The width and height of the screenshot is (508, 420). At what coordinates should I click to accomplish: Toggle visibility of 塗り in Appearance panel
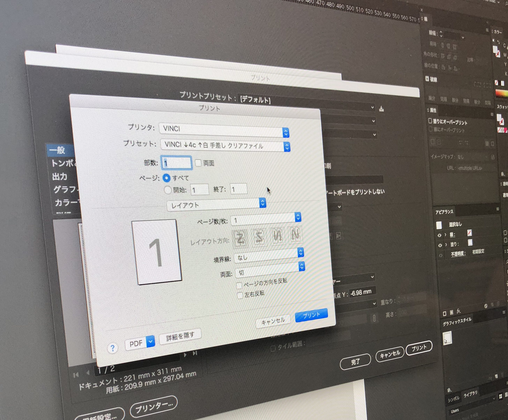(x=440, y=245)
